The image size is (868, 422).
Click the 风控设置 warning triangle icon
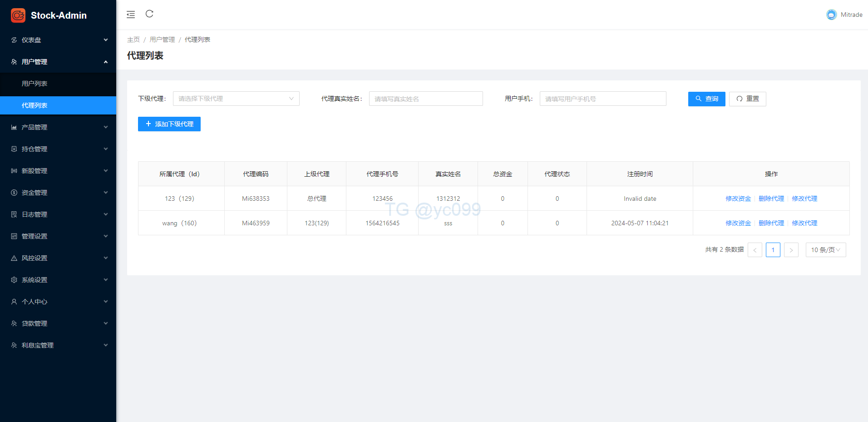[x=14, y=258]
